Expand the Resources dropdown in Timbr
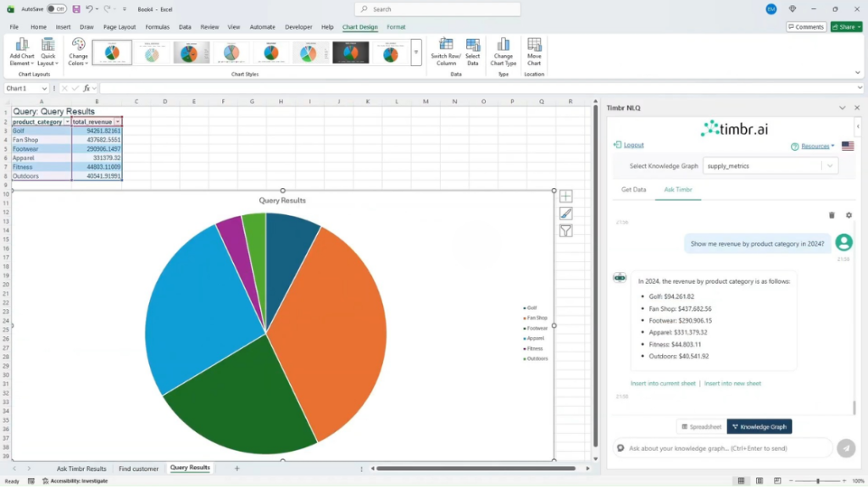The height and width of the screenshot is (488, 868). pos(815,145)
